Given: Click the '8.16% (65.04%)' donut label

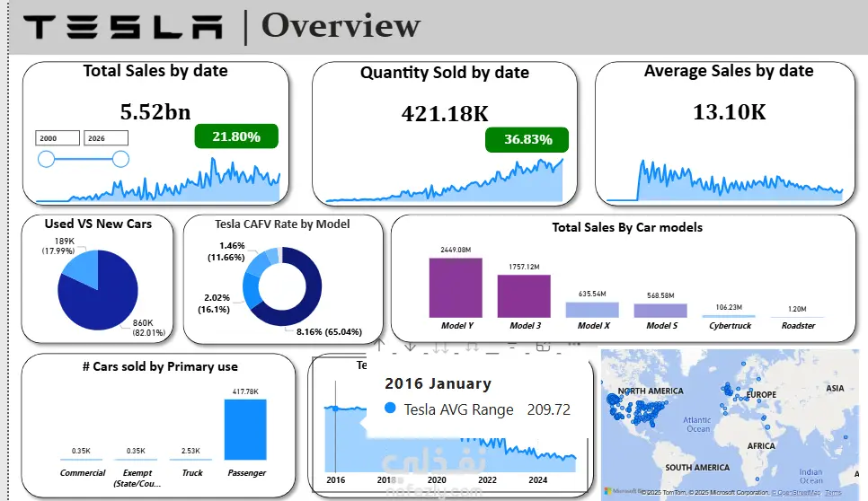Looking at the screenshot, I should click(x=329, y=332).
